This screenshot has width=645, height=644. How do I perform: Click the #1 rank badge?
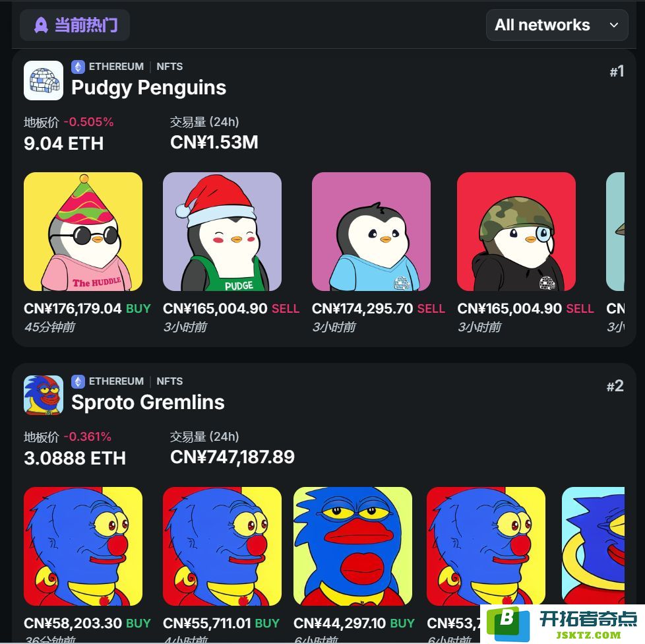[617, 72]
